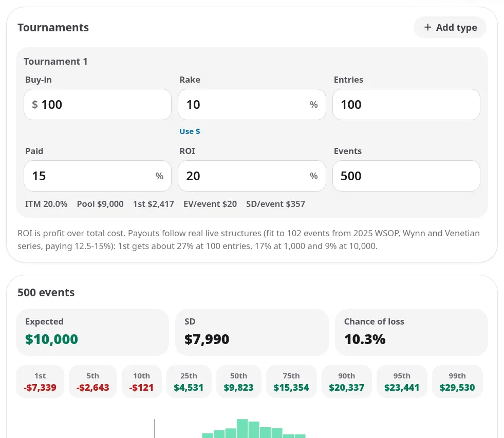Click the Paid percentage input field

(x=98, y=176)
